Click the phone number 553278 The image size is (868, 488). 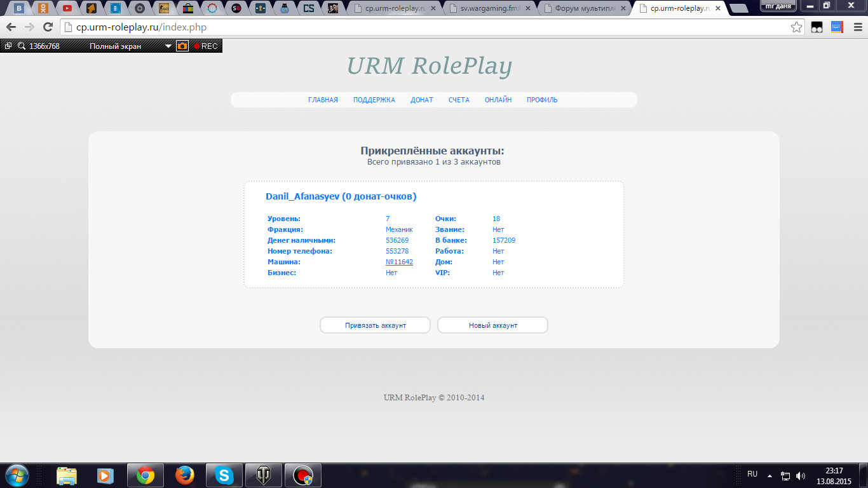click(397, 251)
